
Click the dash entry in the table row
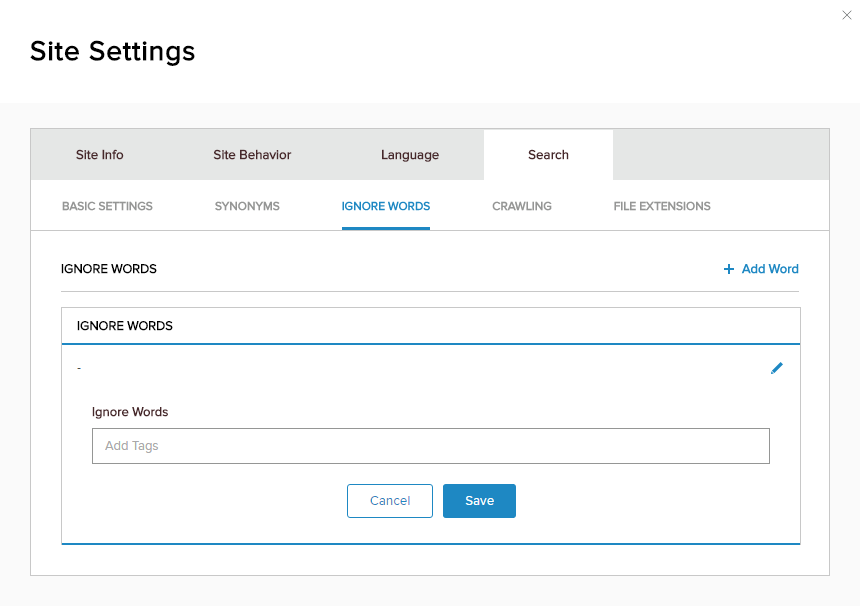click(x=79, y=368)
